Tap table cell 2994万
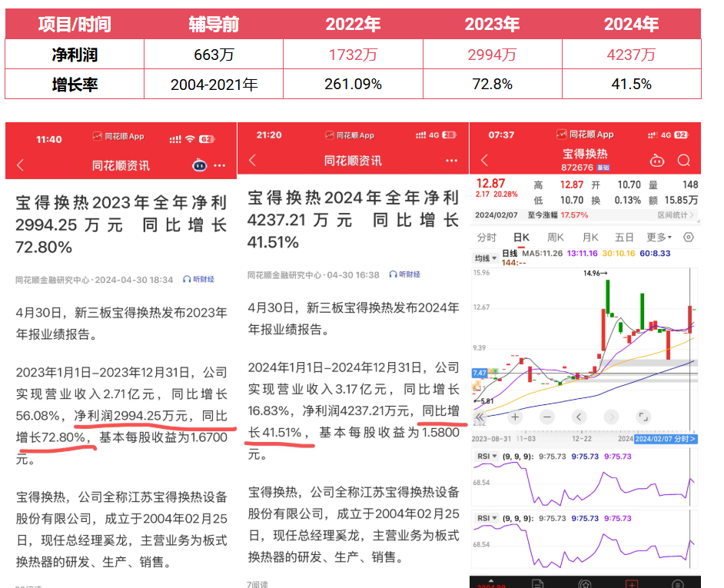Screen dimensions: 724x588 coord(492,55)
